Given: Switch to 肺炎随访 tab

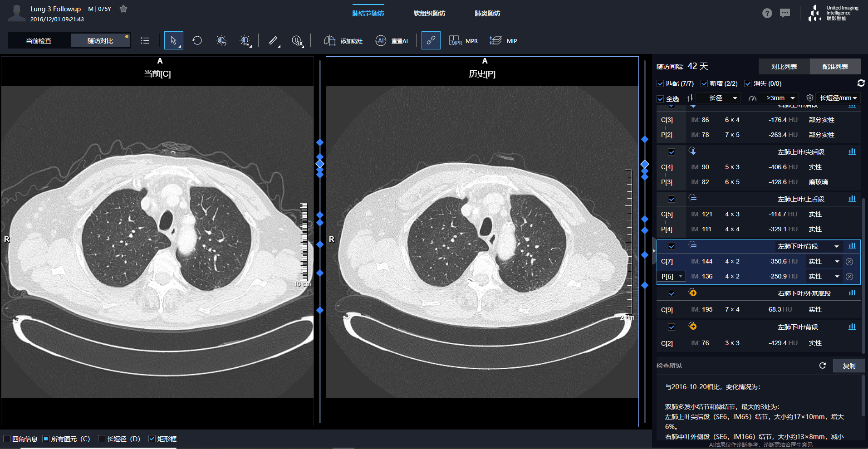Looking at the screenshot, I should point(487,13).
